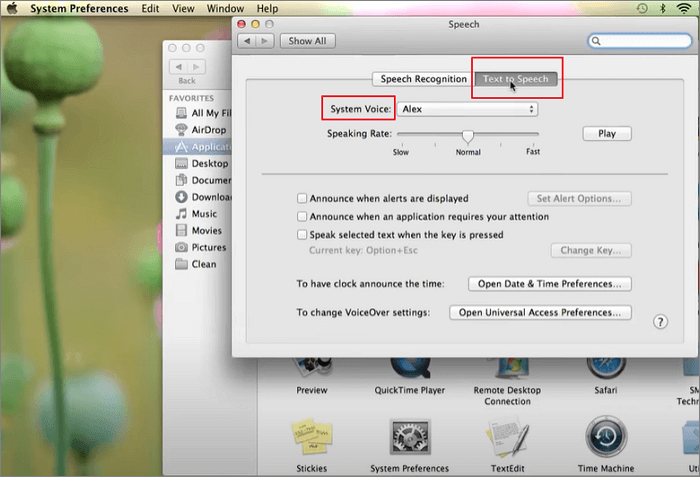The width and height of the screenshot is (700, 477).
Task: Click the Movies icon in Finder sidebar
Action: pyautogui.click(x=181, y=230)
